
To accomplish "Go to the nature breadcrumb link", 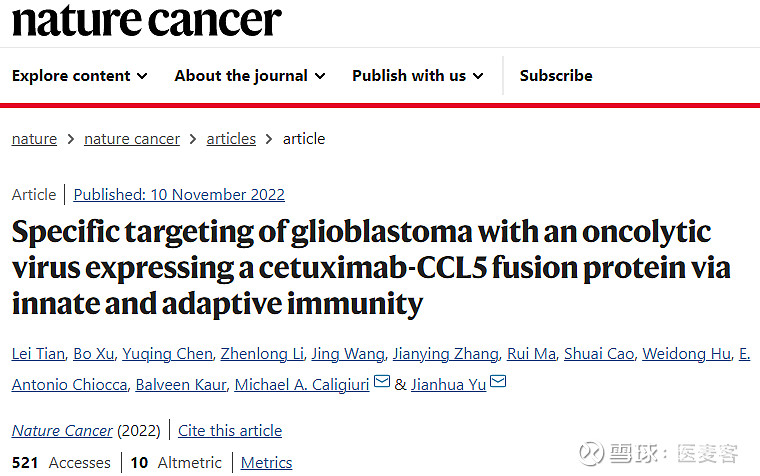I will (34, 139).
